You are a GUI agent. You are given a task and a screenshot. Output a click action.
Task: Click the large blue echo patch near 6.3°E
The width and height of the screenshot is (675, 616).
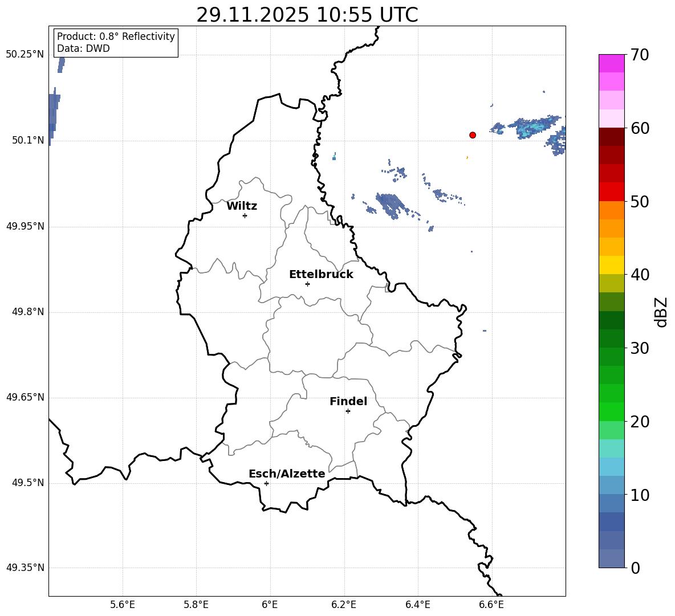pyautogui.click(x=391, y=205)
